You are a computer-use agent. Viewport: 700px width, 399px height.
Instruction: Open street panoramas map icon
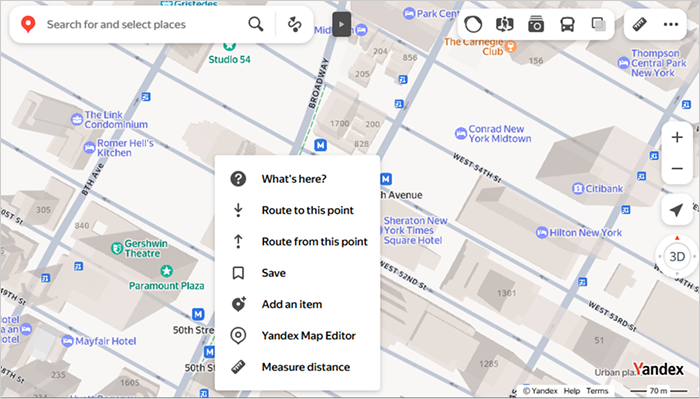pos(504,24)
